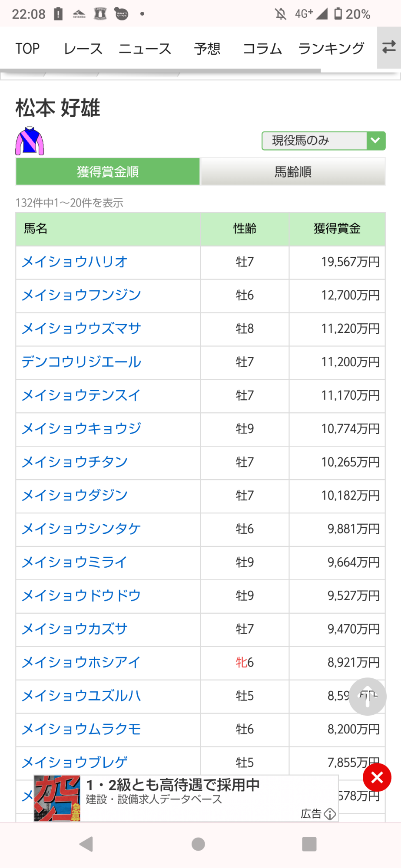The width and height of the screenshot is (401, 868).
Task: Tap the menu swap arrows icon
Action: (x=389, y=48)
